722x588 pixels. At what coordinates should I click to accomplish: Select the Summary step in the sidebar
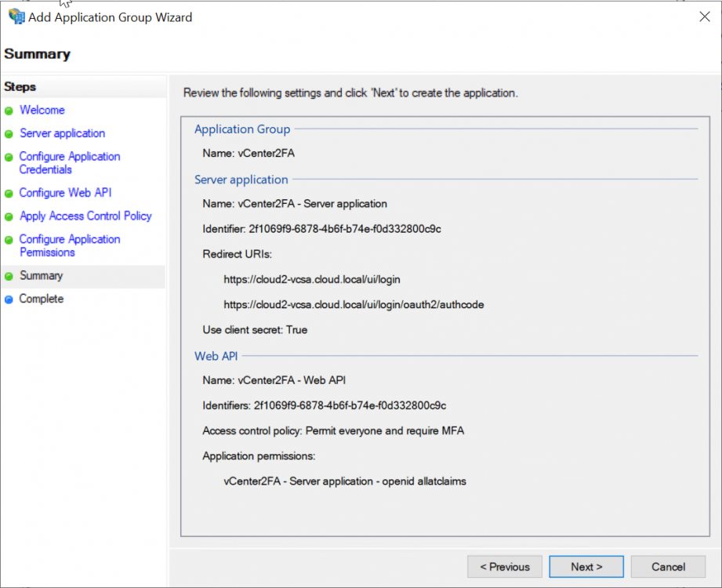(42, 276)
